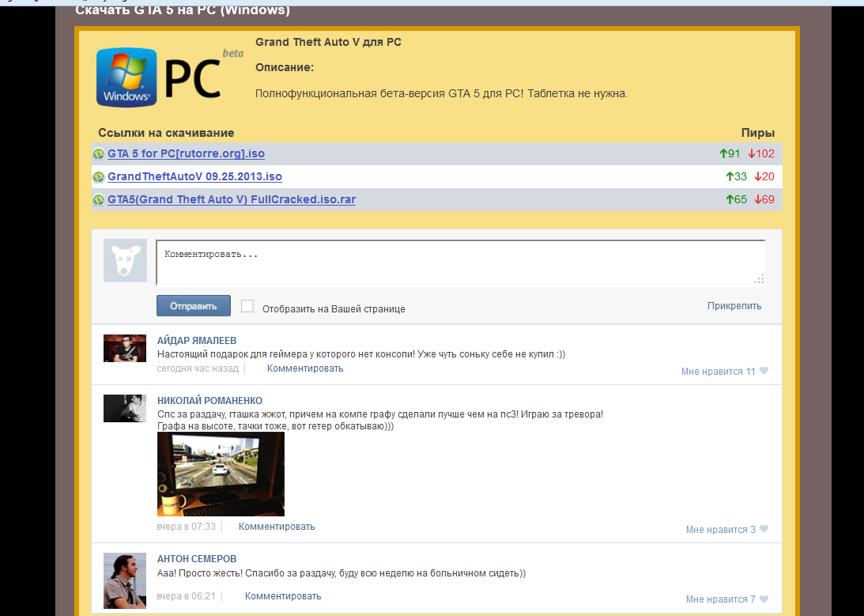Click Айдар Ямалеев's avatar photo

point(125,348)
